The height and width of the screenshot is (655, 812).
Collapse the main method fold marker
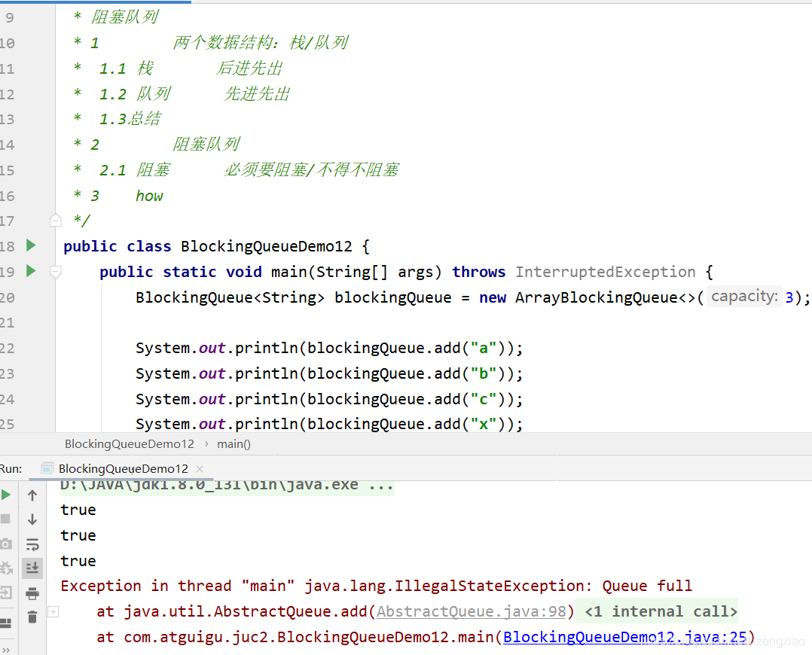pyautogui.click(x=55, y=272)
